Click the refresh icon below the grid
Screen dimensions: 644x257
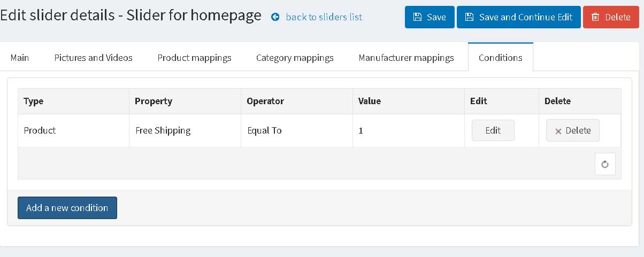point(605,165)
